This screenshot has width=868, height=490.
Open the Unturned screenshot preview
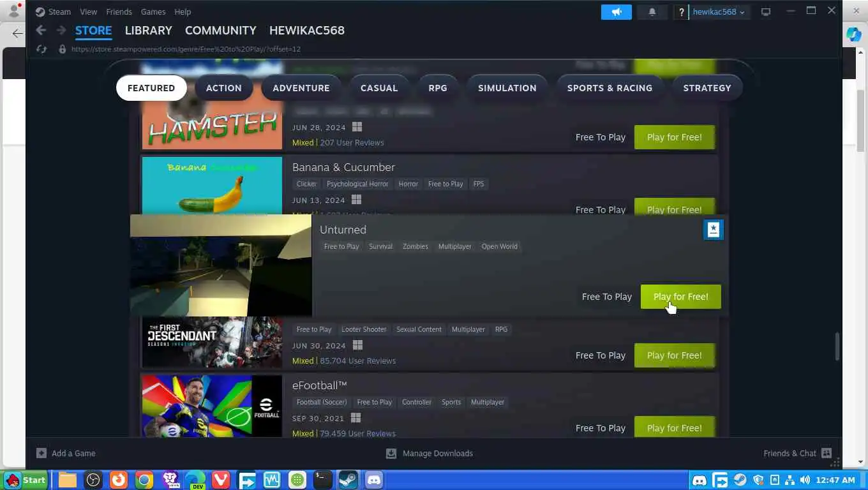221,265
